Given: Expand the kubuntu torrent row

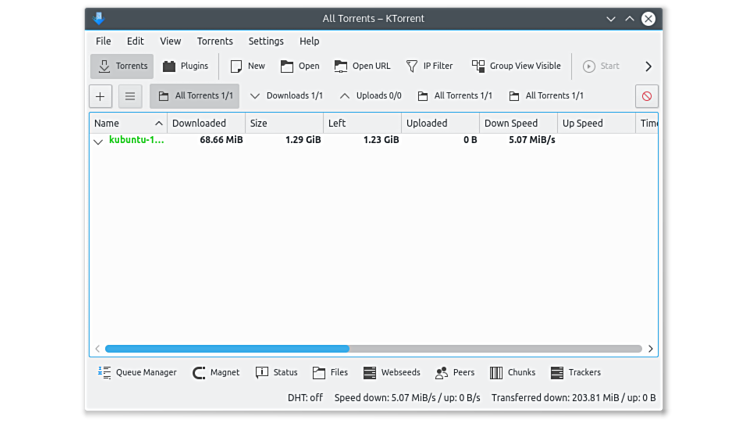Looking at the screenshot, I should click(x=98, y=141).
